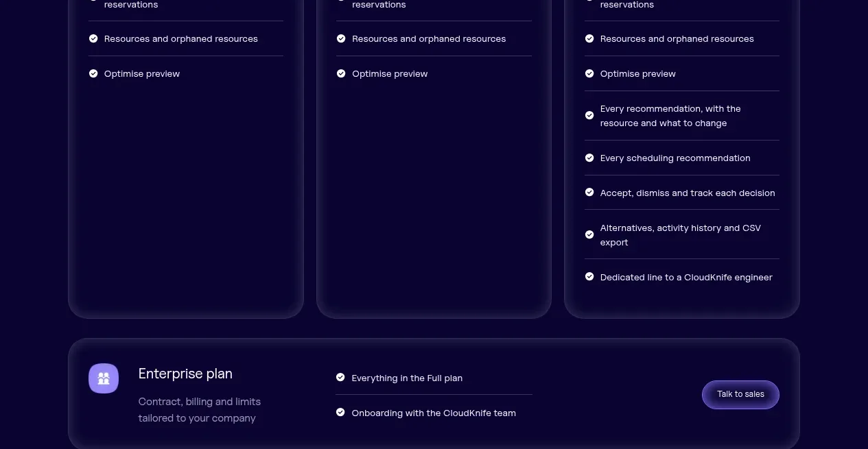The image size is (868, 449).
Task: Click the checkmark next to Accept, dismiss and track
Action: tap(589, 193)
